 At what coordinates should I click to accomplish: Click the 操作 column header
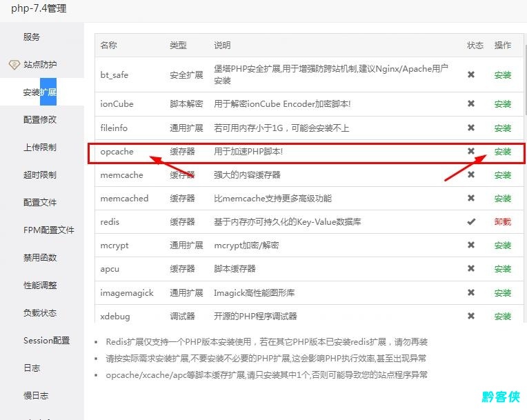[x=502, y=45]
